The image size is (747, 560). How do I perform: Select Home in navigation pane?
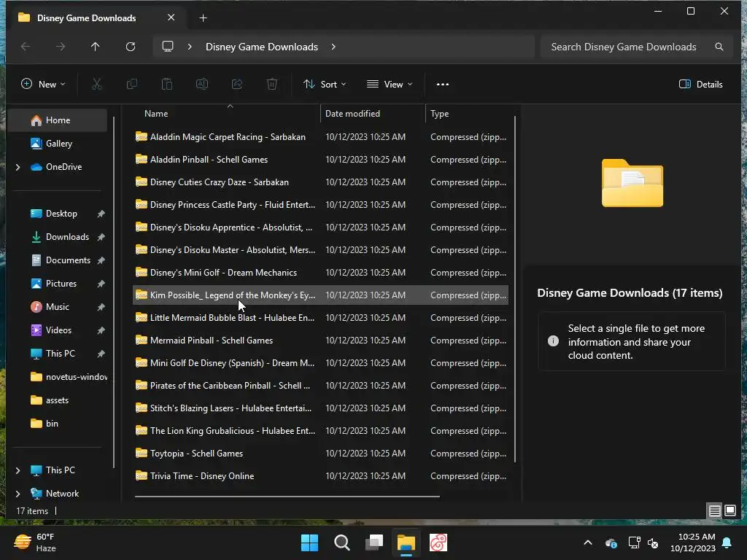click(x=58, y=120)
